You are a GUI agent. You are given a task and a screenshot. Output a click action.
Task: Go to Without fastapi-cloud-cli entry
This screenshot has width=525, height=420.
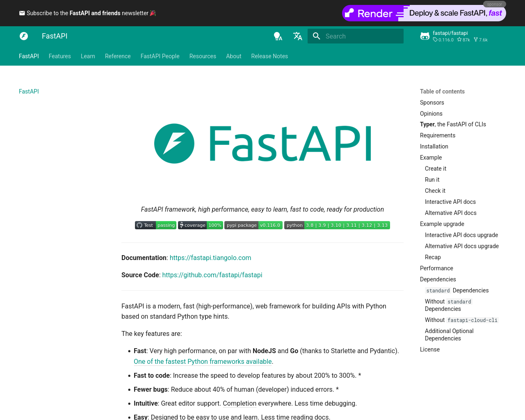(x=462, y=320)
